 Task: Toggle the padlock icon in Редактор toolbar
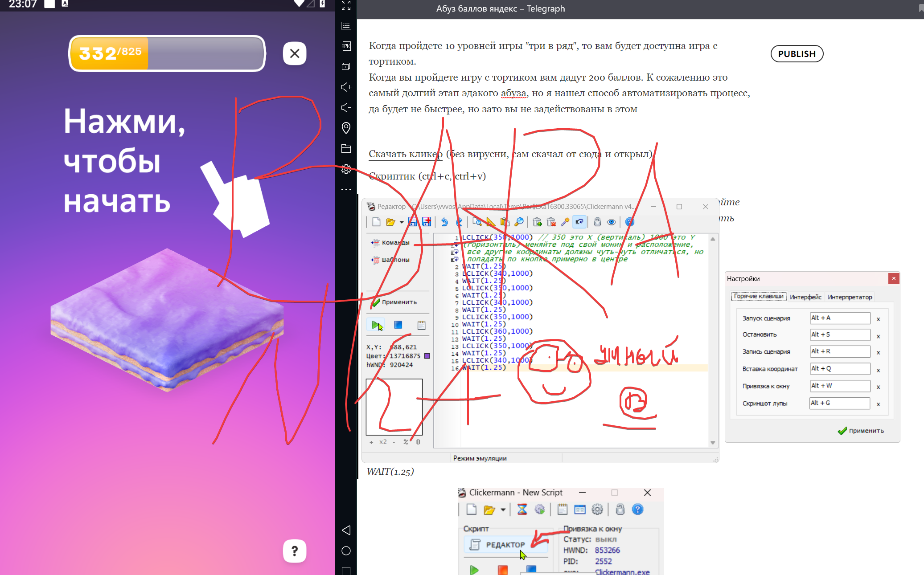point(597,222)
